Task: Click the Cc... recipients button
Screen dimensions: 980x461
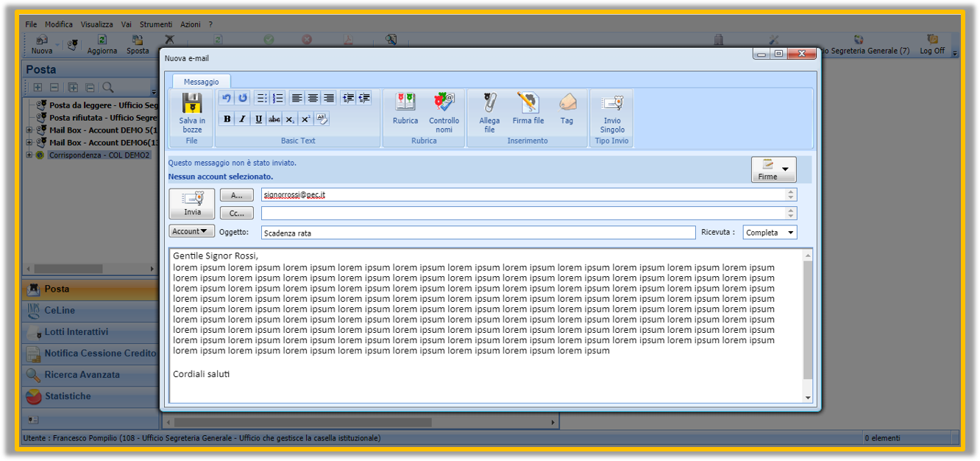Action: [x=237, y=213]
